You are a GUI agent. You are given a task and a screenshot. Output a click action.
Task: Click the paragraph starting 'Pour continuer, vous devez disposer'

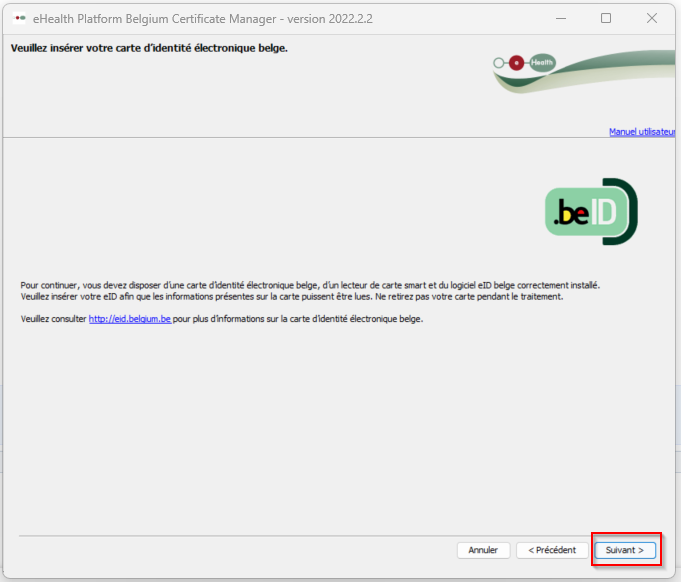[310, 285]
